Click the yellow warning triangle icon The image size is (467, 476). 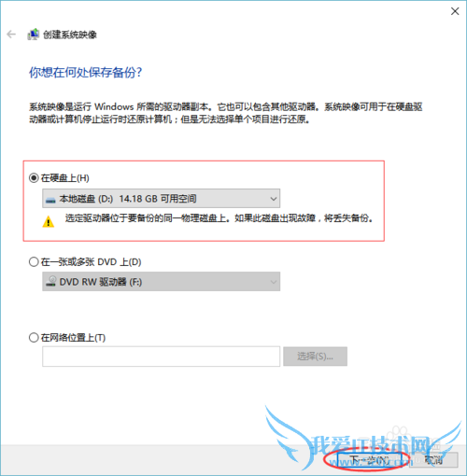click(x=49, y=222)
